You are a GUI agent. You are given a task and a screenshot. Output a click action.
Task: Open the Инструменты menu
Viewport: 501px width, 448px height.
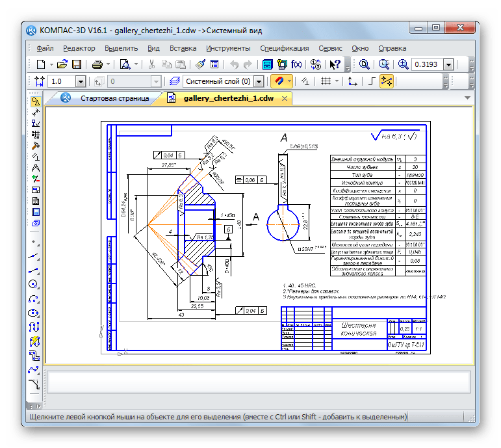(x=228, y=48)
